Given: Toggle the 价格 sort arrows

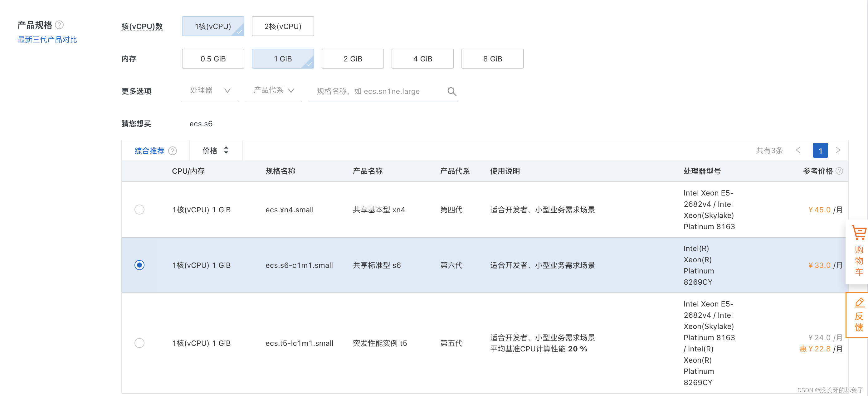Looking at the screenshot, I should (226, 151).
